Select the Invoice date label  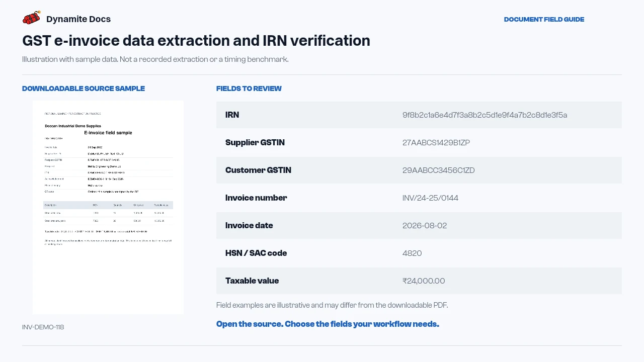(x=249, y=226)
